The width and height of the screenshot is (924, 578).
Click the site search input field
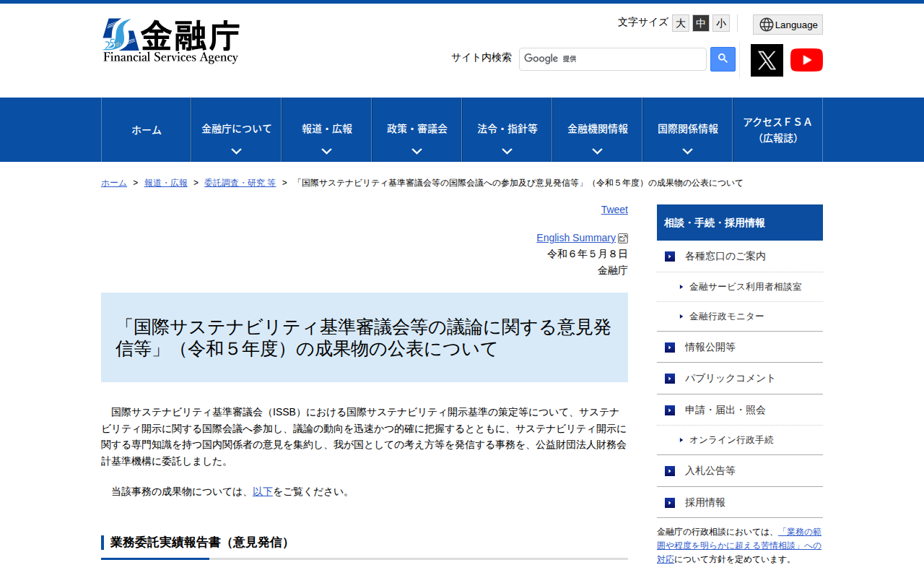pyautogui.click(x=612, y=59)
